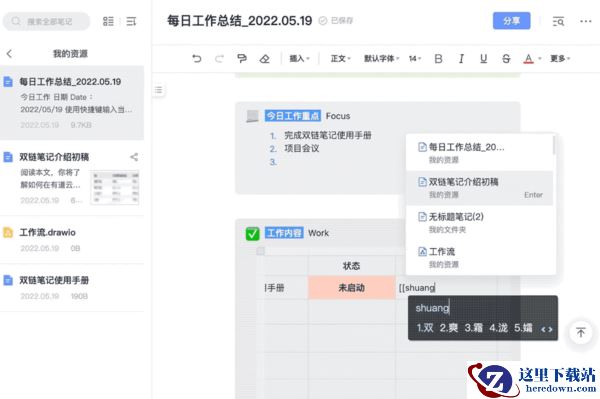This screenshot has width=600, height=399.
Task: Click the 分享 share button
Action: pos(512,21)
